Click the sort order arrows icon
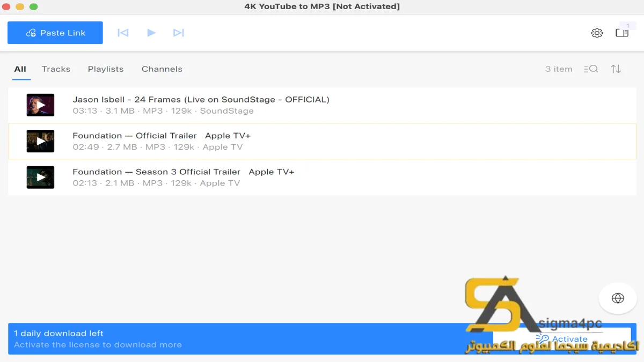Screen dimensions: 644x362 [x=616, y=69]
